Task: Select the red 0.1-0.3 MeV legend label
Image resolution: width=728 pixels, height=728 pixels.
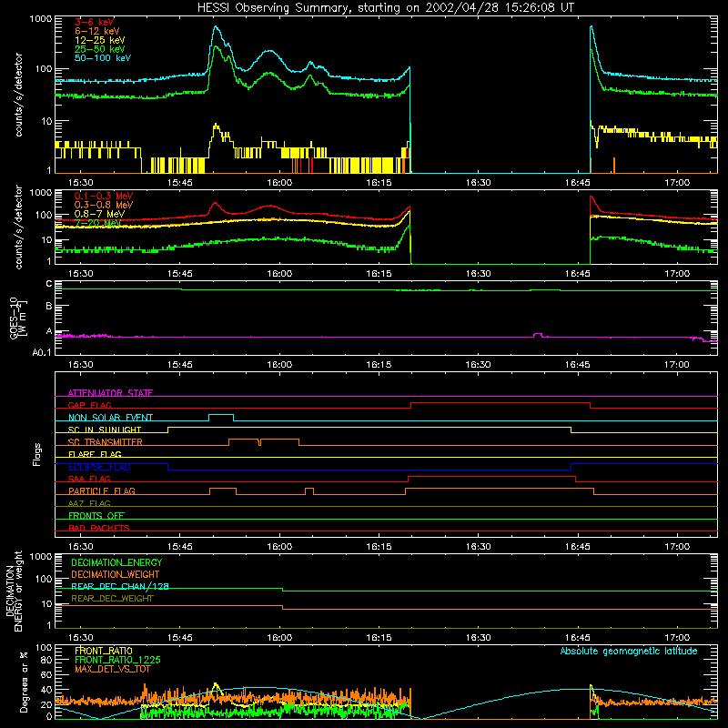Action: click(x=104, y=196)
